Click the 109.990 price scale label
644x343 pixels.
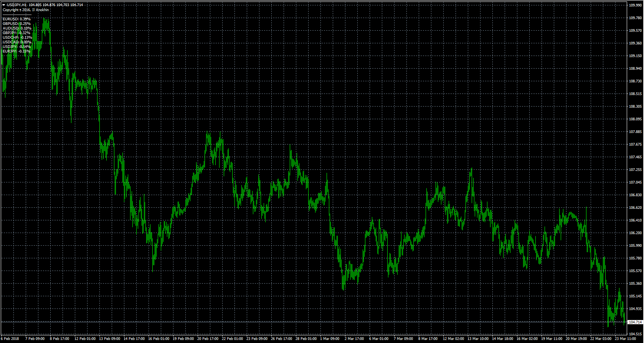(x=635, y=5)
